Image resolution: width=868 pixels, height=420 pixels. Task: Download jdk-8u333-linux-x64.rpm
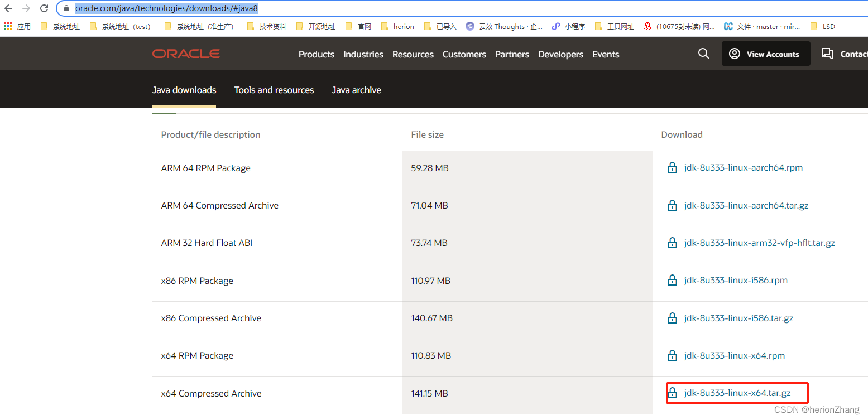click(735, 355)
